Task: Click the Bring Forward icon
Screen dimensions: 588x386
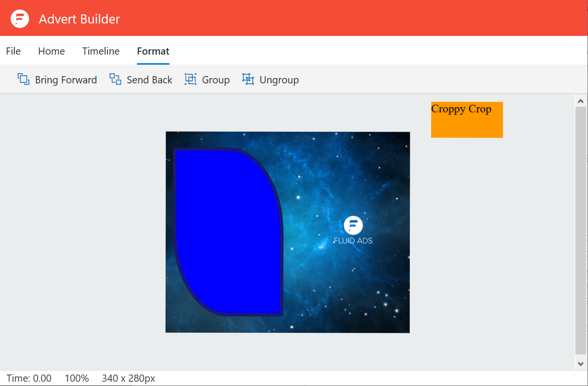Action: (23, 79)
